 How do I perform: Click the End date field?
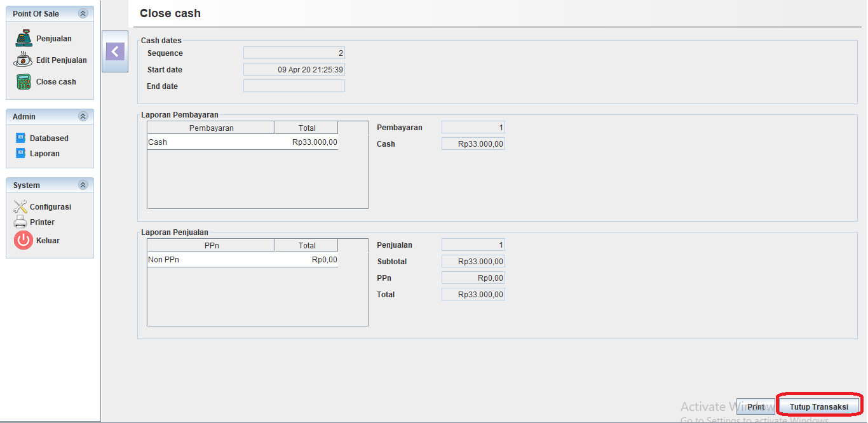[294, 86]
